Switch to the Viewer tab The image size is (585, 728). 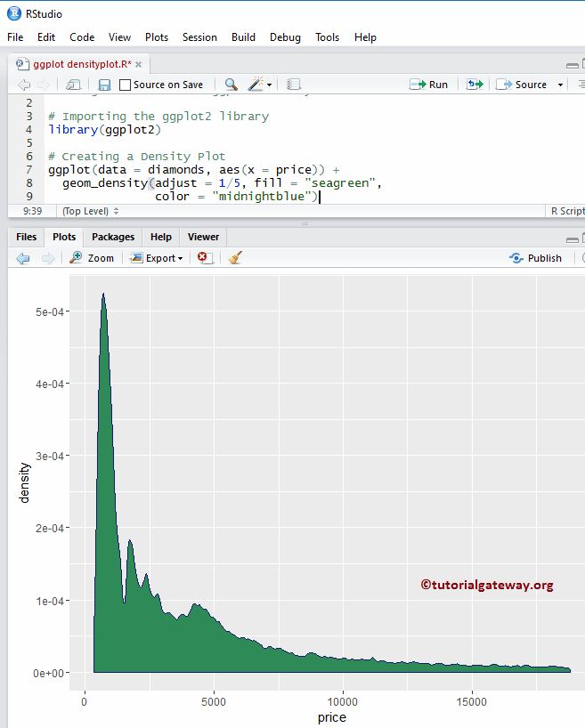tap(203, 237)
